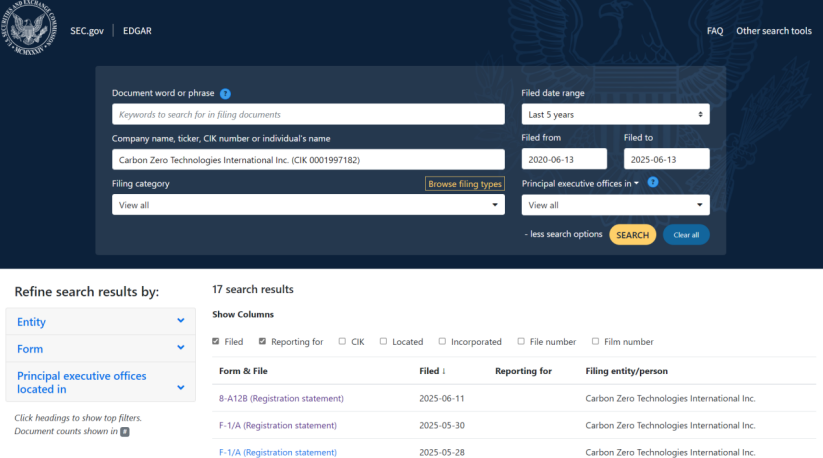This screenshot has width=823, height=458.
Task: Collapse with less search options link
Action: [563, 234]
